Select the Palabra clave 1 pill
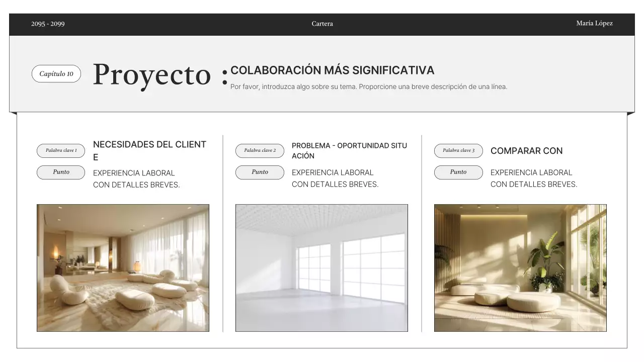 [x=60, y=150]
